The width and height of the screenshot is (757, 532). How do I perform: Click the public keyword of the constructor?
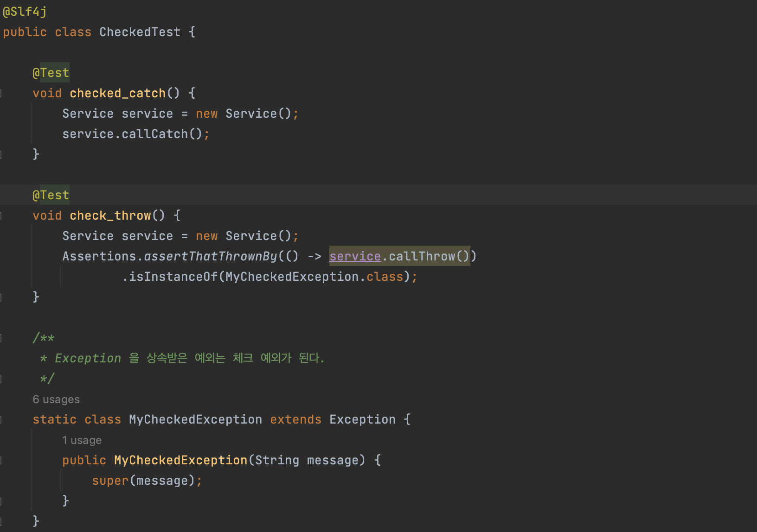[84, 460]
